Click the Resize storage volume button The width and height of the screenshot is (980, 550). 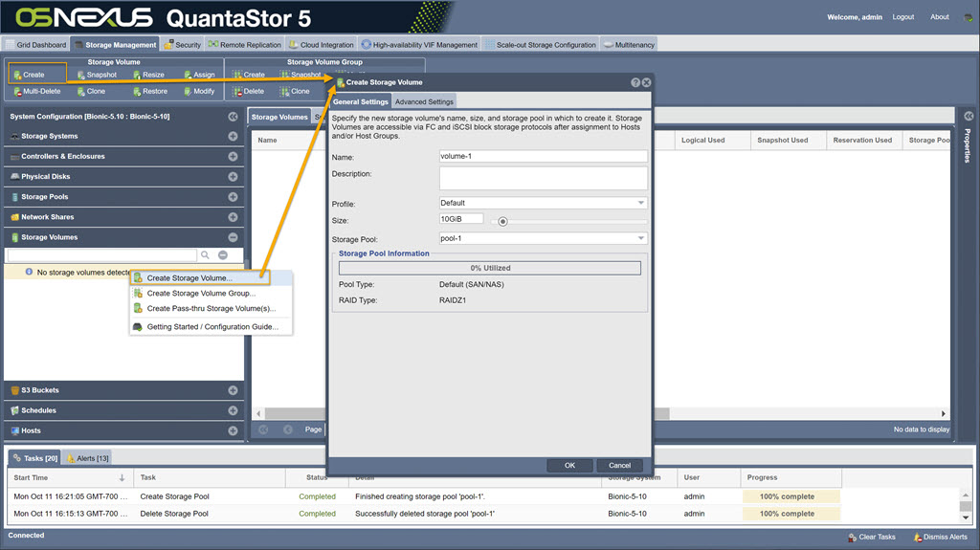(148, 75)
